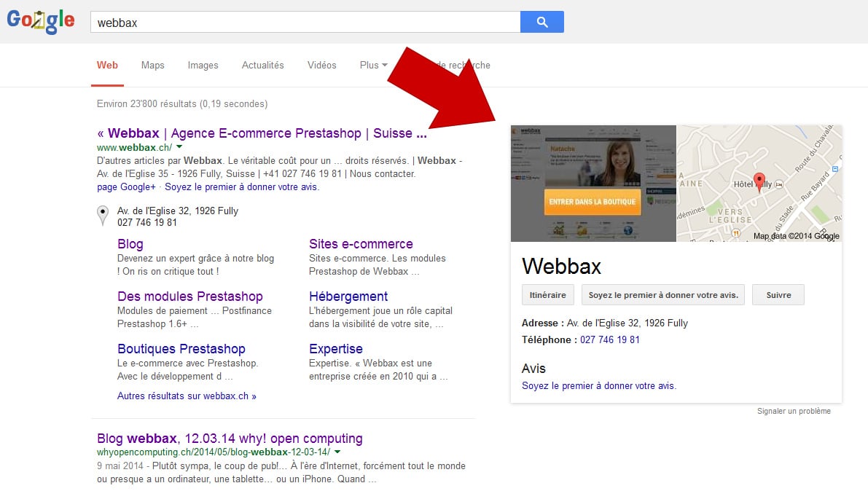Switch to the Images tab
This screenshot has width=868, height=491.
(x=203, y=66)
